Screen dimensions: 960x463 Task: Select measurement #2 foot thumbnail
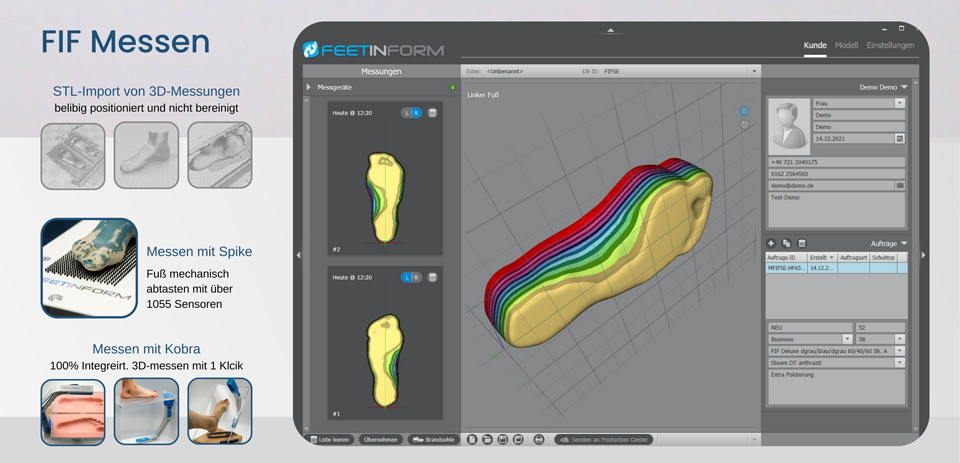pos(385,197)
